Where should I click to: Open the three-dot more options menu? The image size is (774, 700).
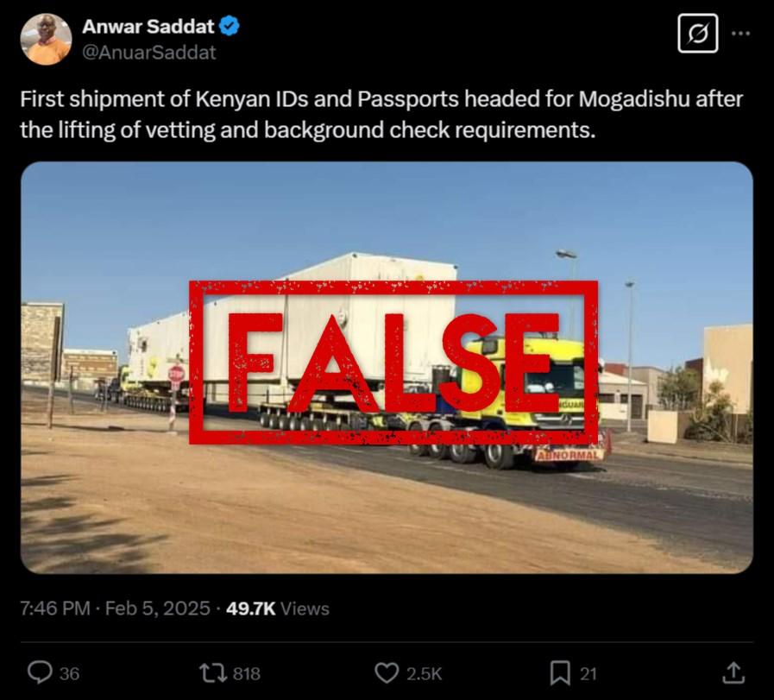(741, 33)
